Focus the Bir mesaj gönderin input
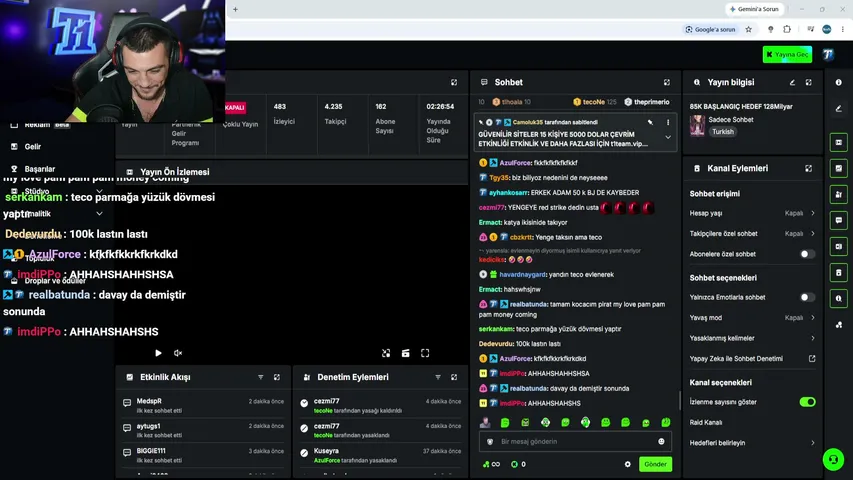 (x=575, y=441)
